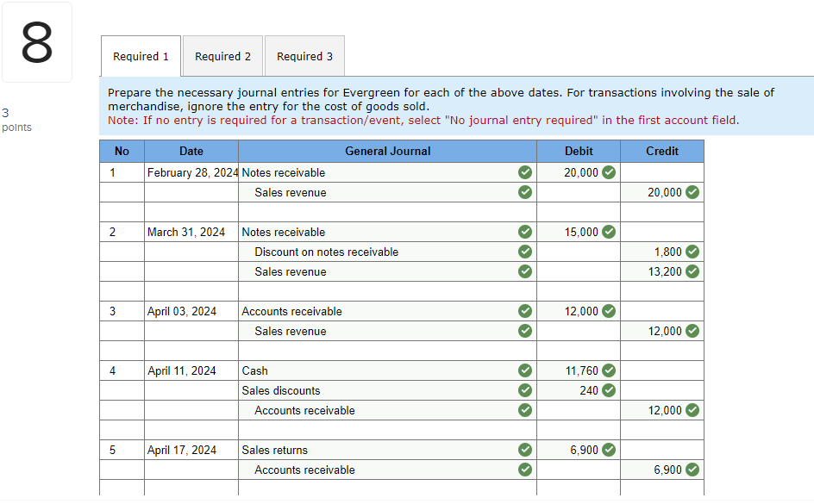Switch to the Required 1 tab
The width and height of the screenshot is (814, 504).
[141, 56]
